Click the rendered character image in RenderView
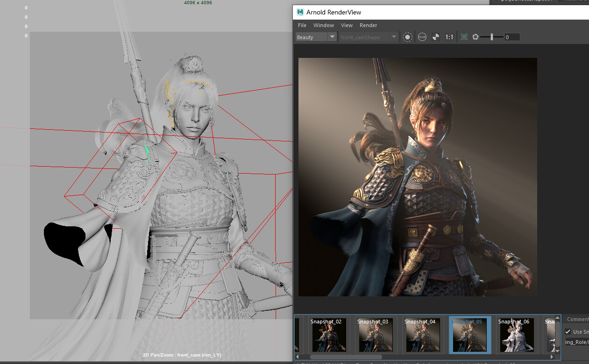589x364 pixels. point(418,177)
